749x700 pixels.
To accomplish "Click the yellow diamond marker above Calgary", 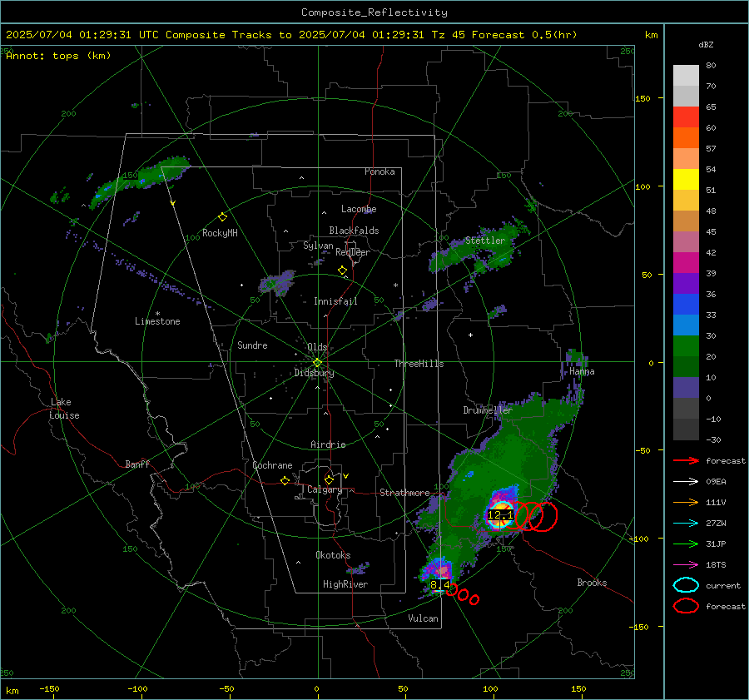I will (329, 479).
